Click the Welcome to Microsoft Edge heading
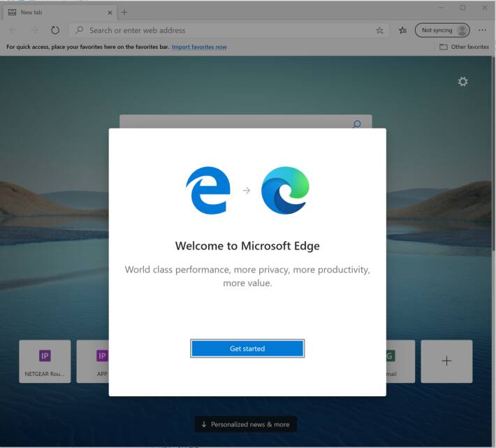Image resolution: width=496 pixels, height=448 pixels. pyautogui.click(x=247, y=246)
